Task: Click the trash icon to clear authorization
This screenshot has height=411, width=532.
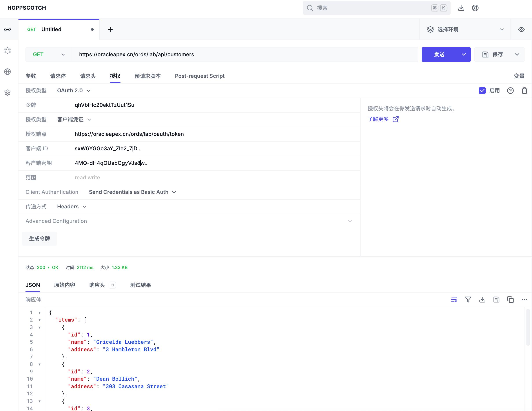Action: point(525,91)
